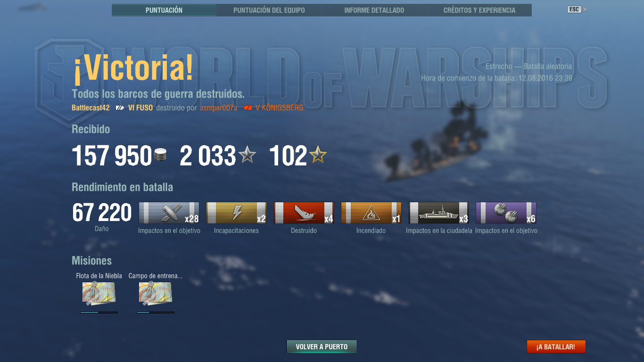
Task: Select the Incendiado fire ribbon
Action: [x=371, y=214]
